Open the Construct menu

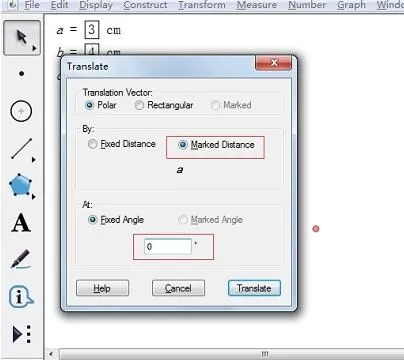pos(145,5)
